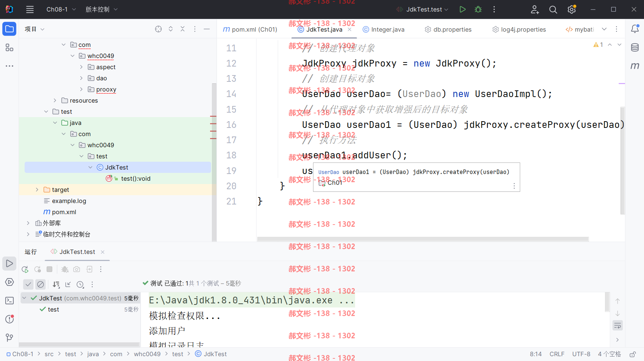Open more options in quick documentation popup
The image size is (644, 361).
pyautogui.click(x=514, y=186)
